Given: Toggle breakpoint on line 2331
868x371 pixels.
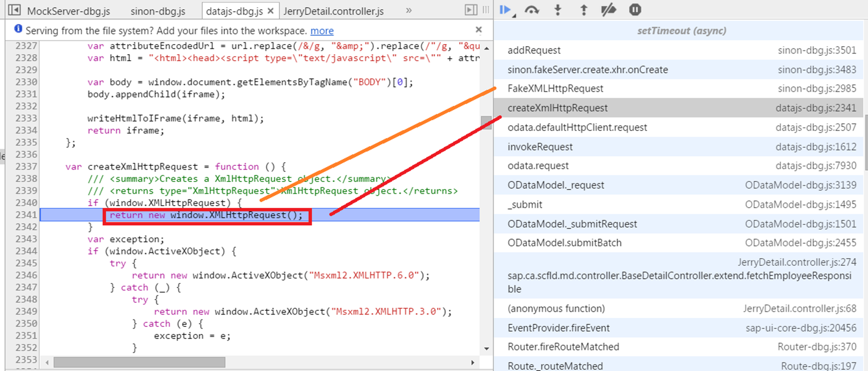Looking at the screenshot, I should 26,94.
